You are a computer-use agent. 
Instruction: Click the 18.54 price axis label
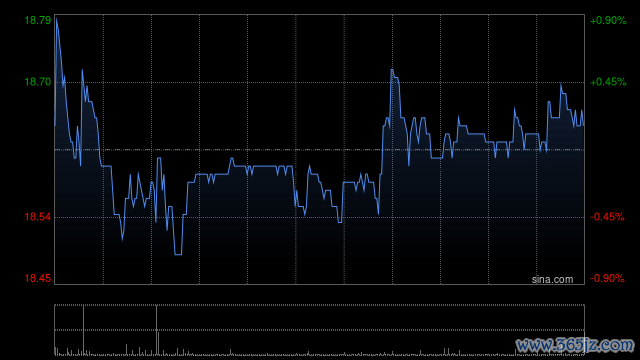(x=38, y=217)
